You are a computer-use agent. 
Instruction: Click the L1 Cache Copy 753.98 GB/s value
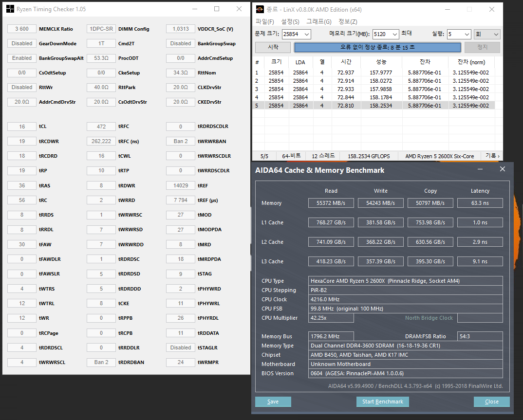coord(430,222)
